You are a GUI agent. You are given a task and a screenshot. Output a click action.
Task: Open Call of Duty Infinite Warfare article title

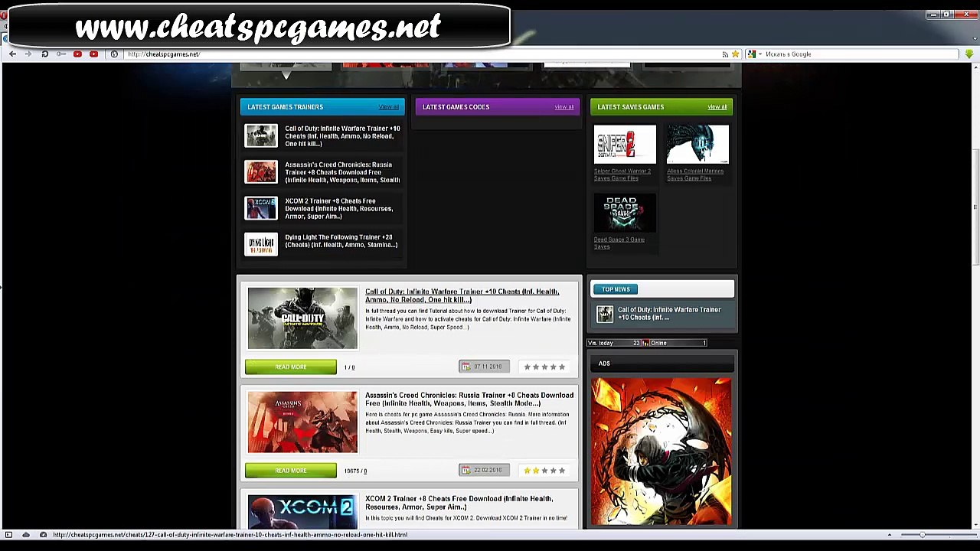tap(462, 295)
